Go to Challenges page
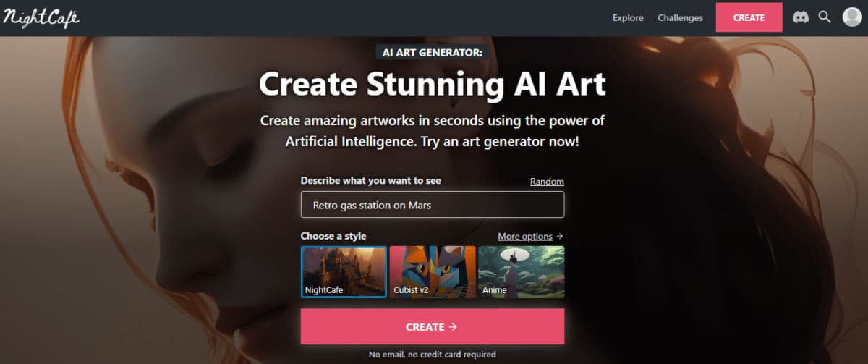The height and width of the screenshot is (364, 868). [680, 18]
